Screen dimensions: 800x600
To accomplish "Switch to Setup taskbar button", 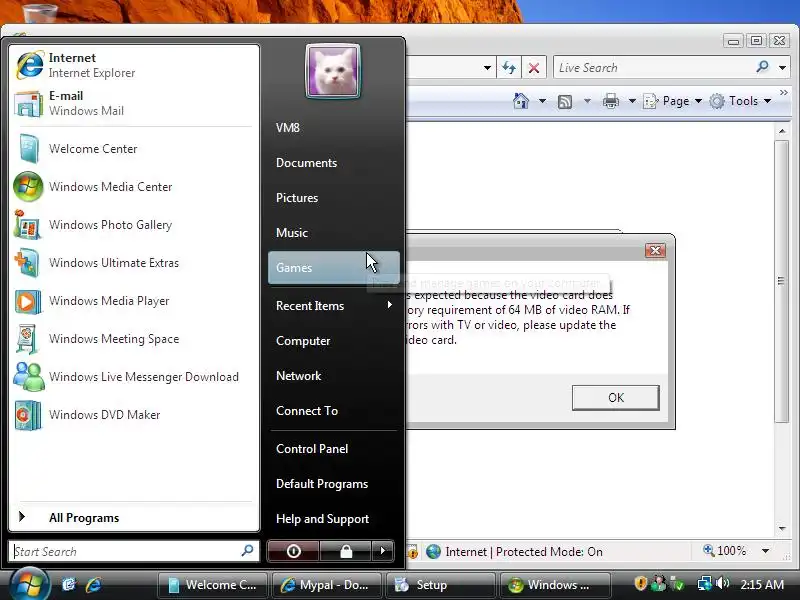I will click(x=441, y=585).
